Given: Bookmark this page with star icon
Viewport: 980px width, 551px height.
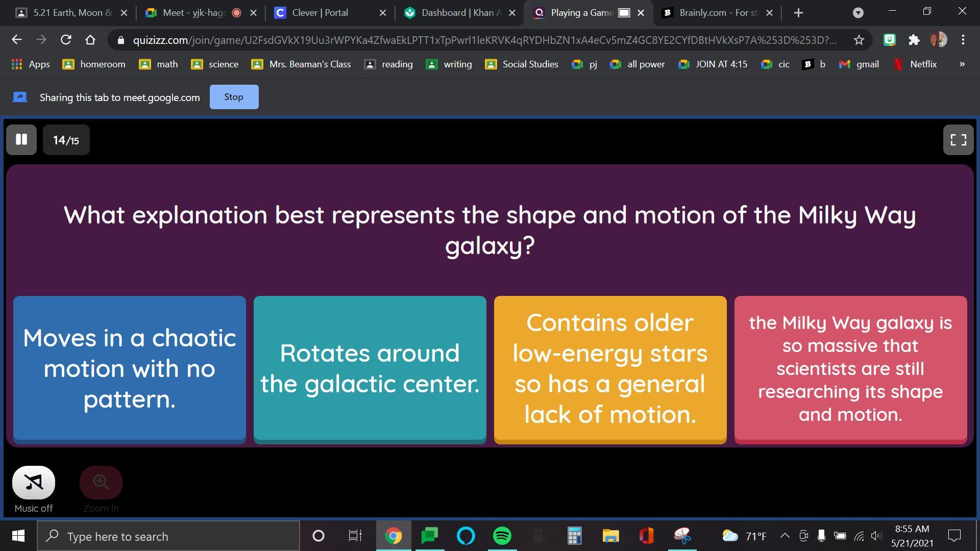Looking at the screenshot, I should click(859, 40).
